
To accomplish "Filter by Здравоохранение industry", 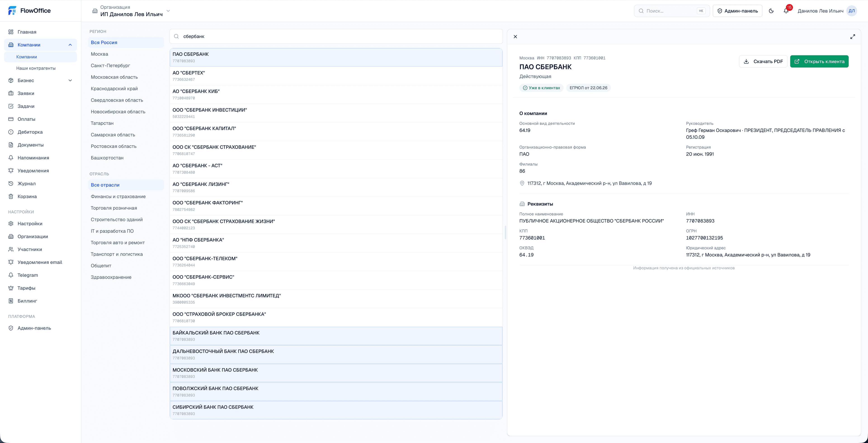I will (x=126, y=277).
